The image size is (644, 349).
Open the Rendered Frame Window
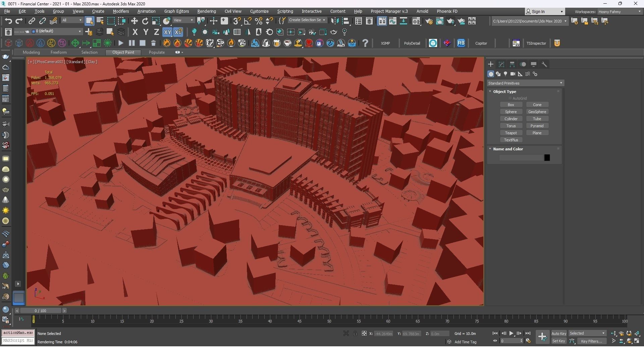coord(439,21)
